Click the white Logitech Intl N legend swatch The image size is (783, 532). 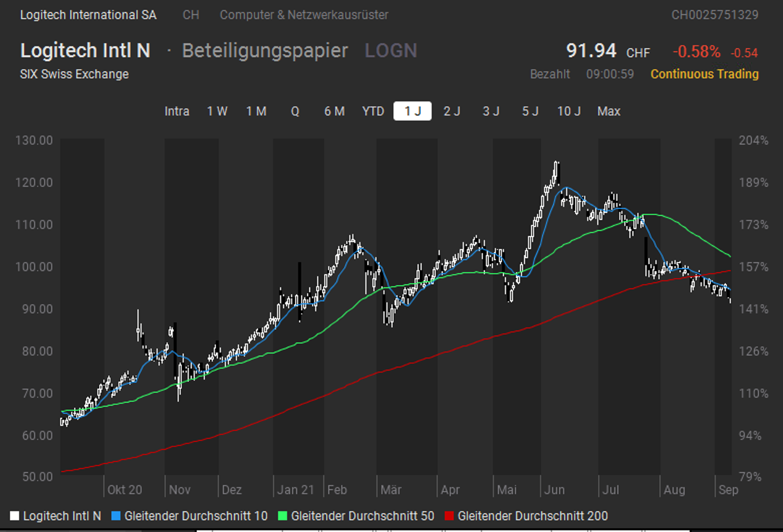tap(15, 516)
